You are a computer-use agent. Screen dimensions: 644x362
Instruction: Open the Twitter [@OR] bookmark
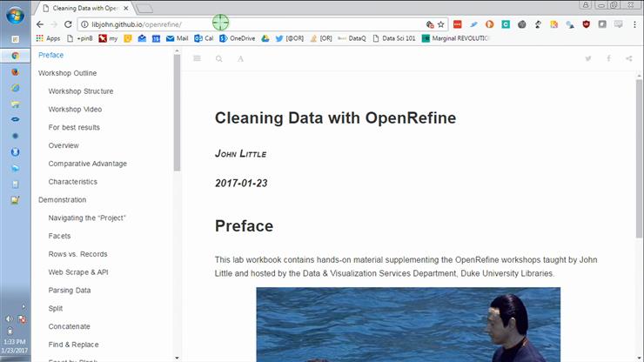(290, 38)
